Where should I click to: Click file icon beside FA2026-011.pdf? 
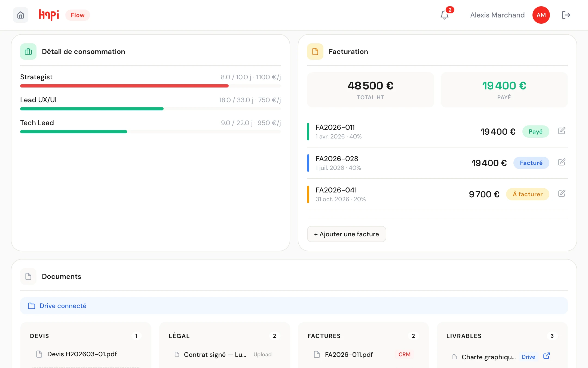pos(317,354)
